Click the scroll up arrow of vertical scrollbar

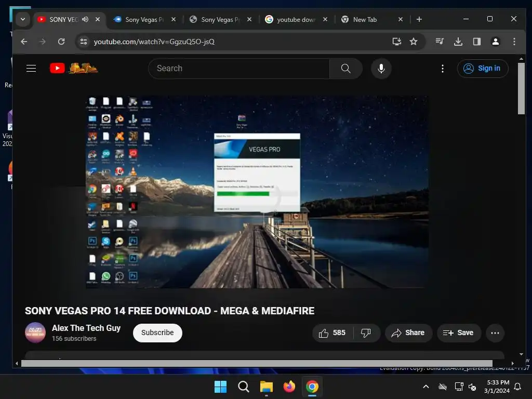[521, 59]
